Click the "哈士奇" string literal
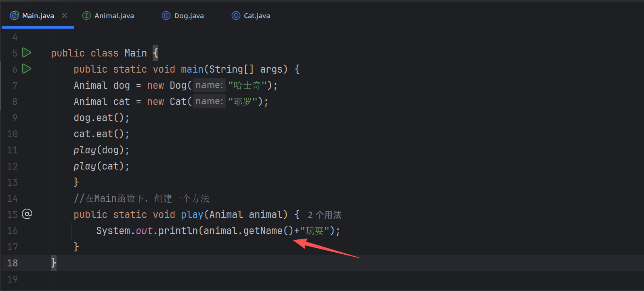 click(247, 85)
